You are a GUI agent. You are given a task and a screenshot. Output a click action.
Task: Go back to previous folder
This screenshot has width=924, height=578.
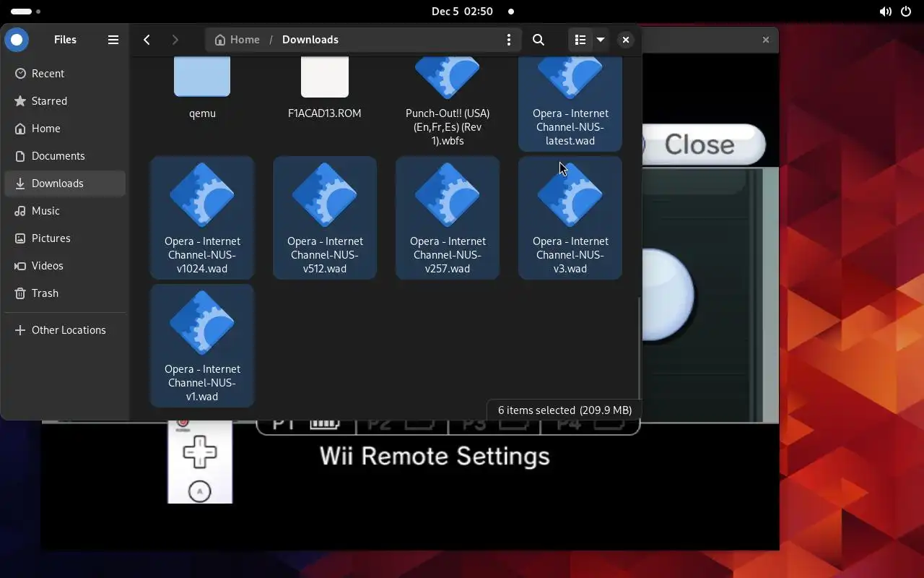[147, 40]
